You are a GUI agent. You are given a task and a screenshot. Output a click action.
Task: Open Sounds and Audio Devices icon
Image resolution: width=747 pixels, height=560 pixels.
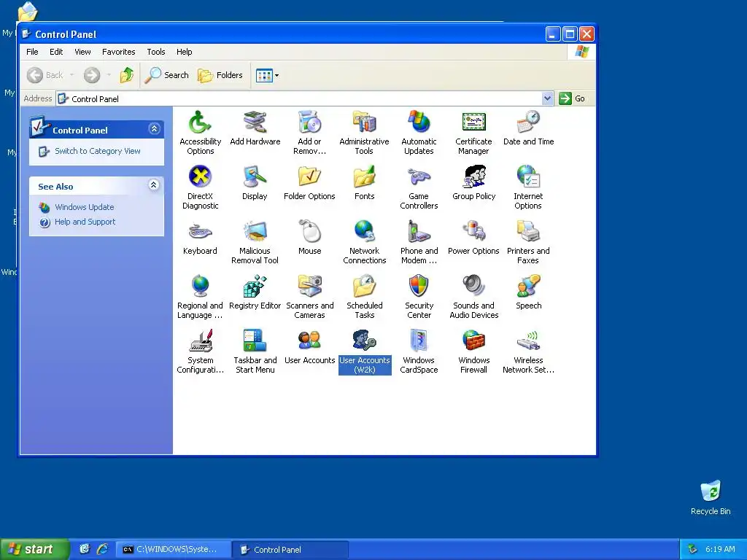click(473, 287)
